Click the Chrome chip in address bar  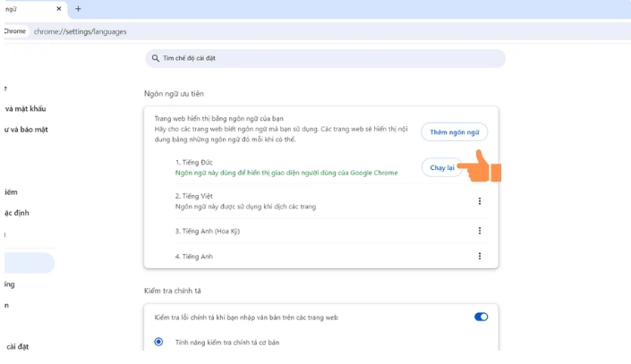(x=15, y=31)
